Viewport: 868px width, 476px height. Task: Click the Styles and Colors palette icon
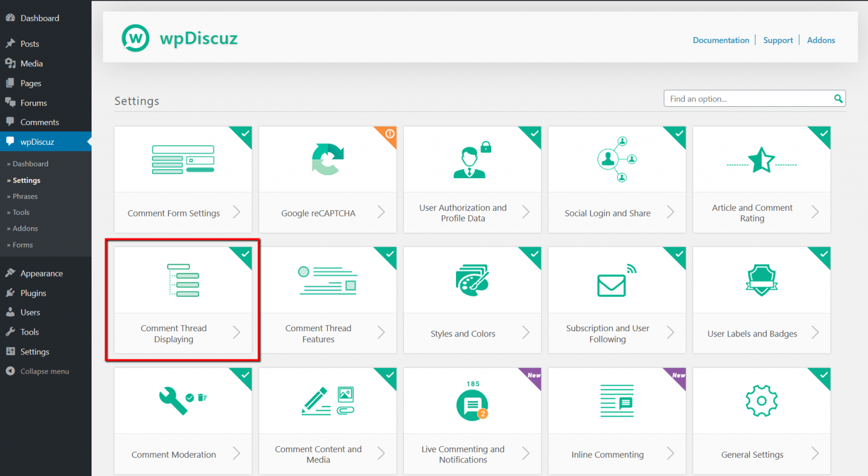click(x=472, y=280)
